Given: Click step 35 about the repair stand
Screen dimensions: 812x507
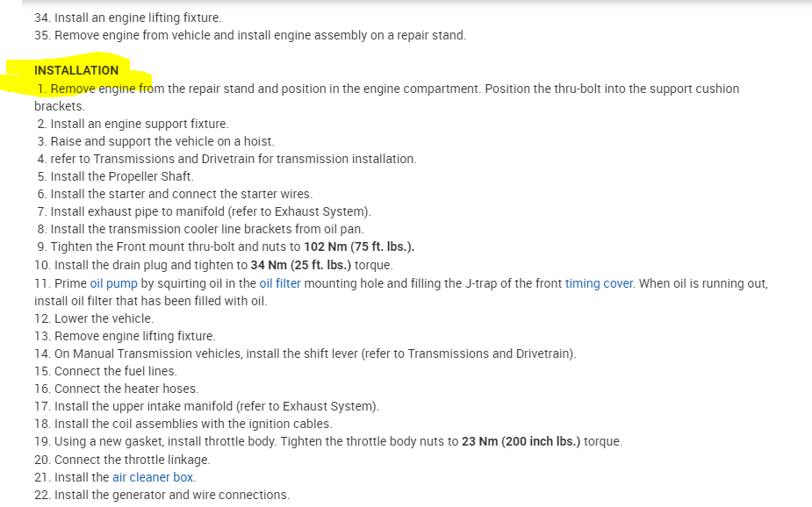Looking at the screenshot, I should (x=250, y=36).
